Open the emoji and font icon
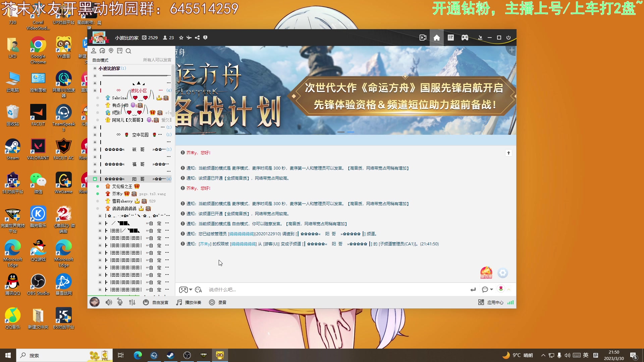 click(x=199, y=290)
